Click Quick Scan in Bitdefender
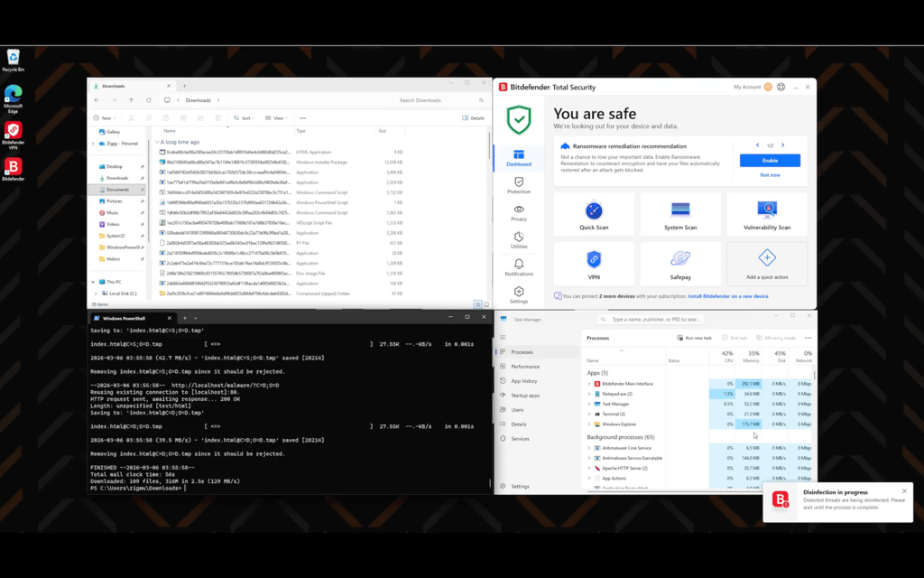Image resolution: width=924 pixels, height=578 pixels. click(594, 215)
